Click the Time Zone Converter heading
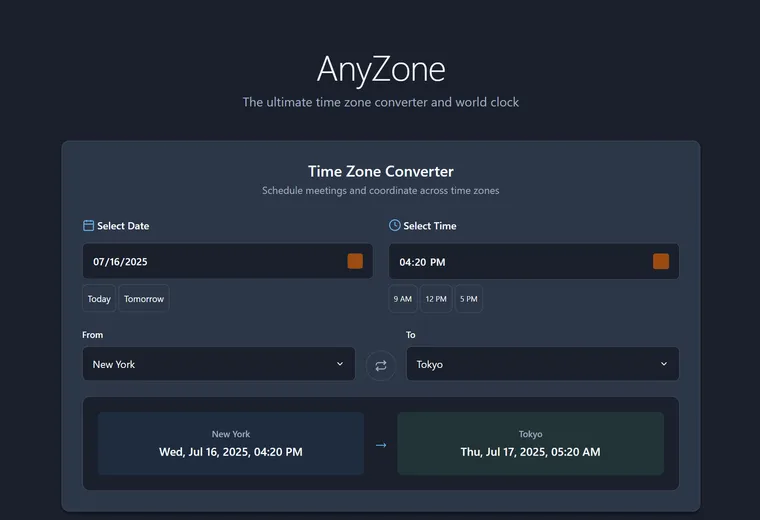Image resolution: width=760 pixels, height=520 pixels. tap(381, 171)
